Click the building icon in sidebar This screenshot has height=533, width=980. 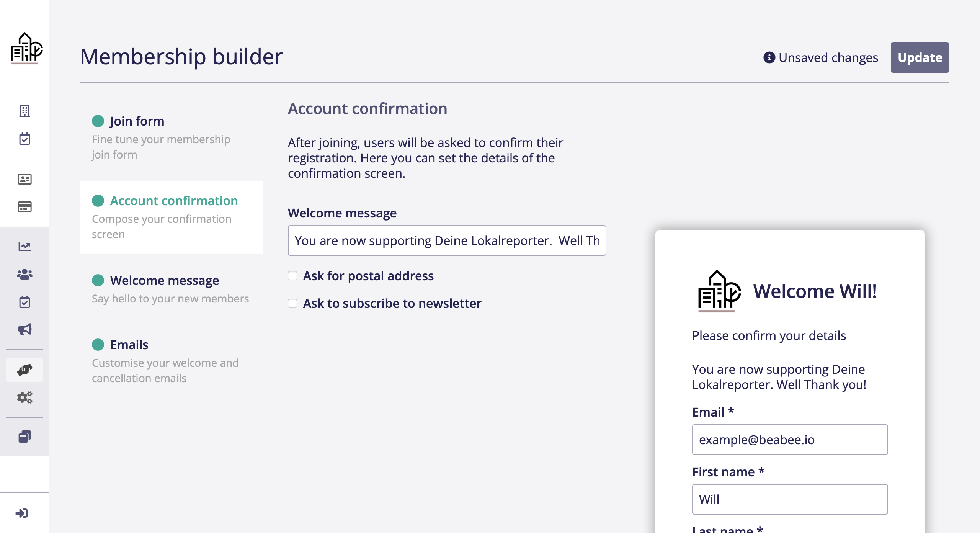tap(24, 111)
